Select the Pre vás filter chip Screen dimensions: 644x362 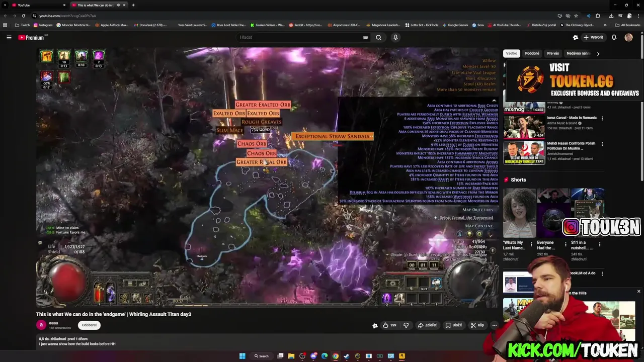553,53
